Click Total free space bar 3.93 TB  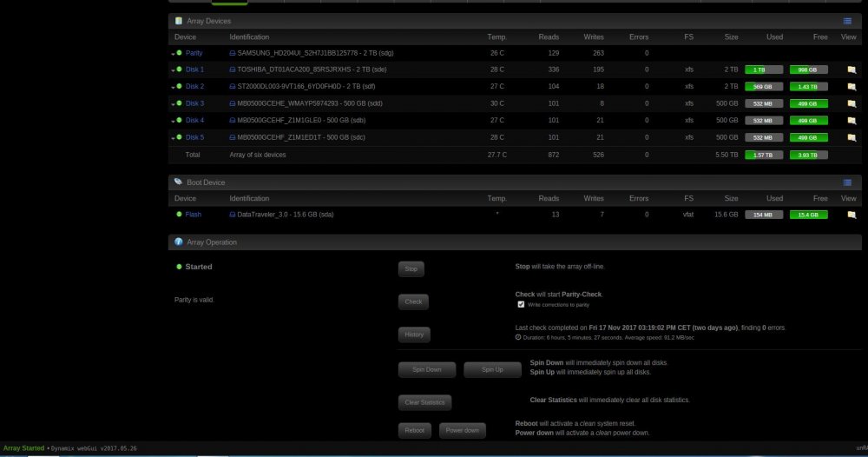click(809, 156)
